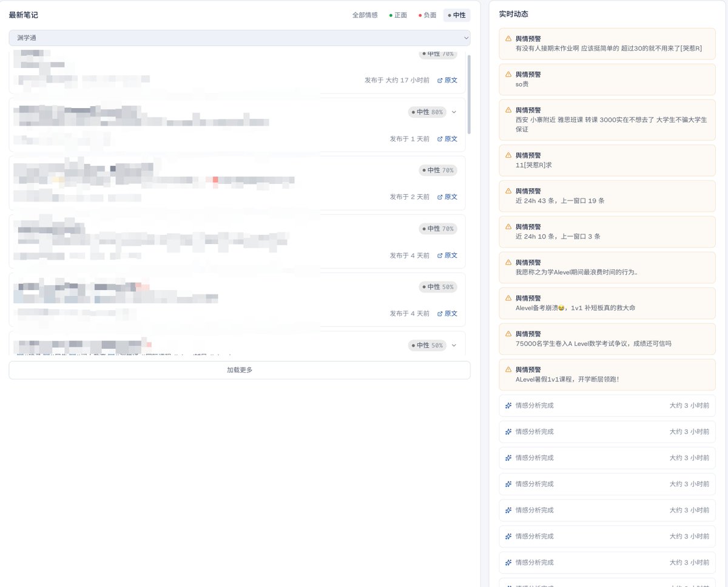728x587 pixels.
Task: Click warning icon on 我愿称之为学Alevel期间 alert
Action: tap(508, 262)
